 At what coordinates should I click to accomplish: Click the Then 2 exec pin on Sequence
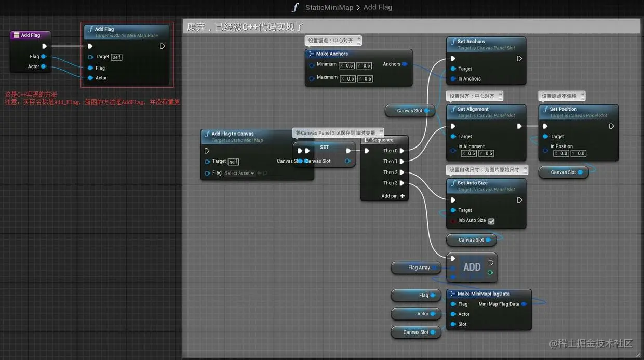[x=402, y=172]
